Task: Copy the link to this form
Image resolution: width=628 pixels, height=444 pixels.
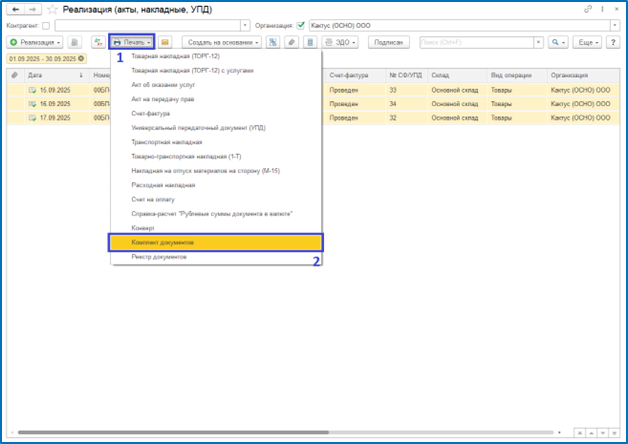Action: click(582, 9)
